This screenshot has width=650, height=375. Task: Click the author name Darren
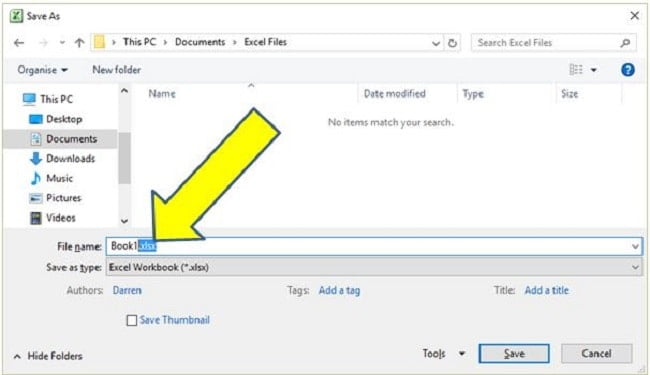[x=127, y=290]
